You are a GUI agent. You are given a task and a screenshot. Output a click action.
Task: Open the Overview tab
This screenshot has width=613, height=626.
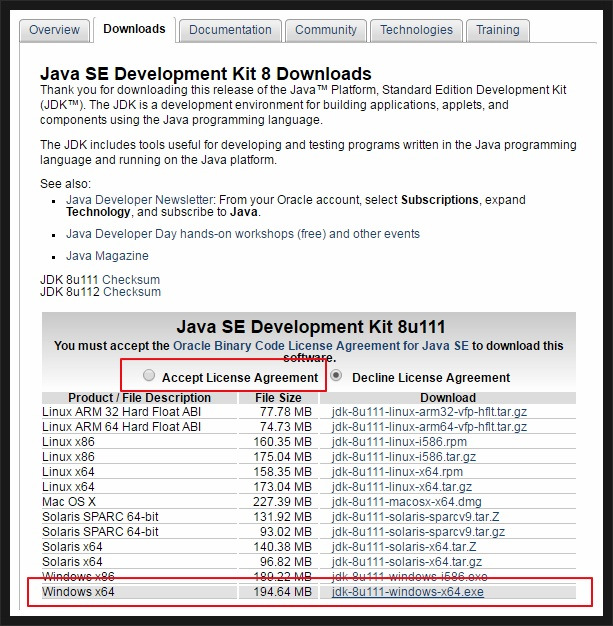click(54, 30)
